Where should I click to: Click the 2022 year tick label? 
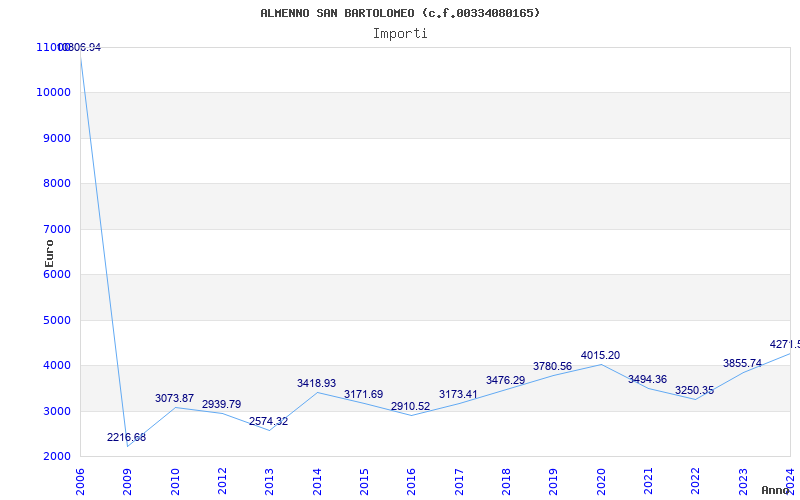[x=695, y=482]
